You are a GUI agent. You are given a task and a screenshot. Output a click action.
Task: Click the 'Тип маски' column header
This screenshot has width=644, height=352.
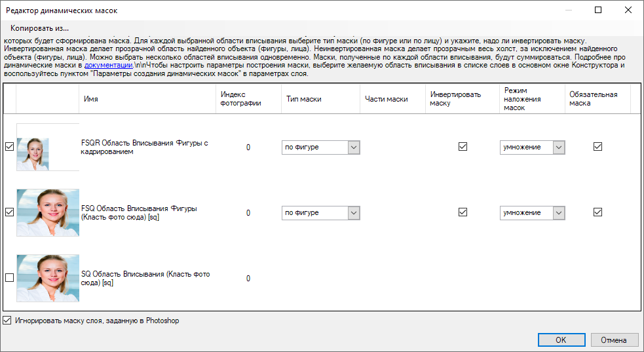pyautogui.click(x=321, y=99)
